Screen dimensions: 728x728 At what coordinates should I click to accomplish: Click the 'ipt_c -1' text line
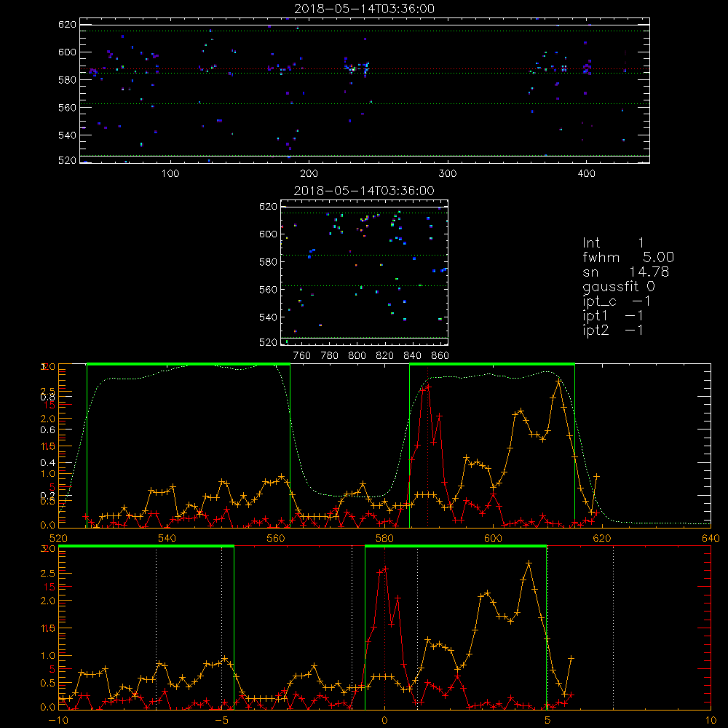click(x=617, y=301)
